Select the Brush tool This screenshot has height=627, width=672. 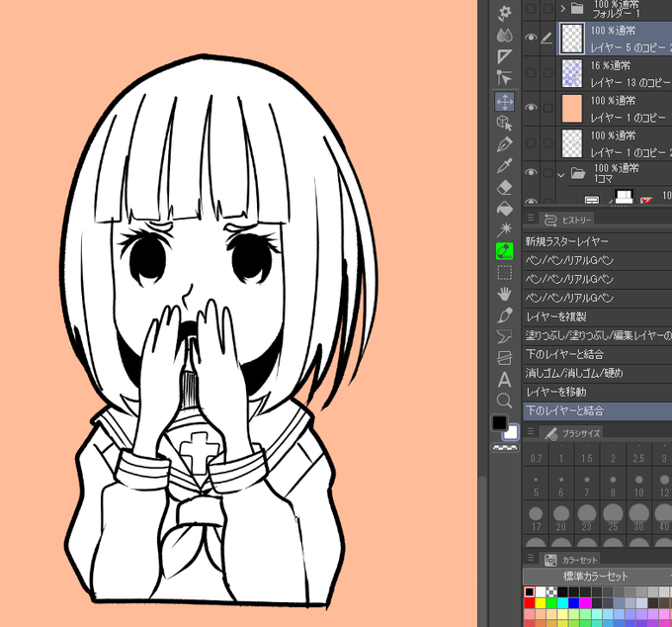(504, 315)
